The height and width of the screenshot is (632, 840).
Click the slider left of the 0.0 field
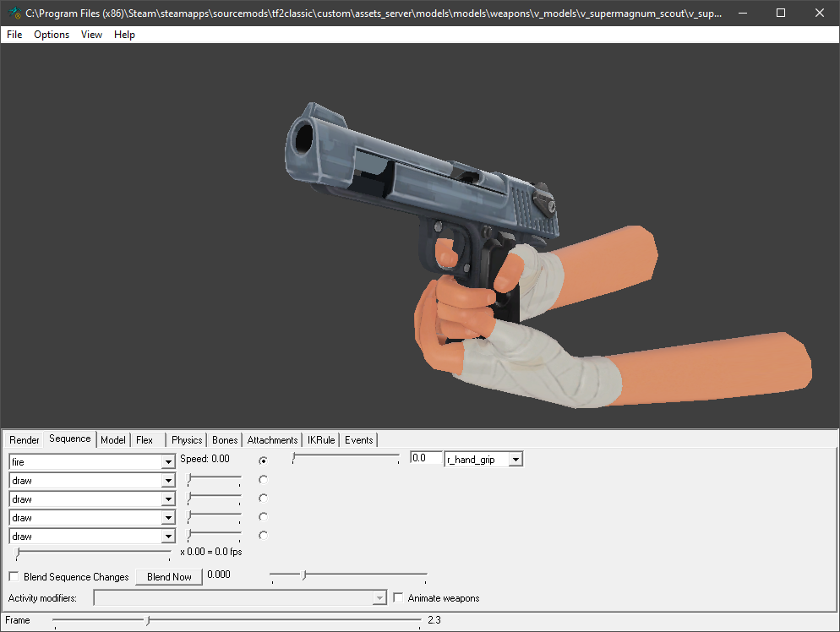pos(346,458)
